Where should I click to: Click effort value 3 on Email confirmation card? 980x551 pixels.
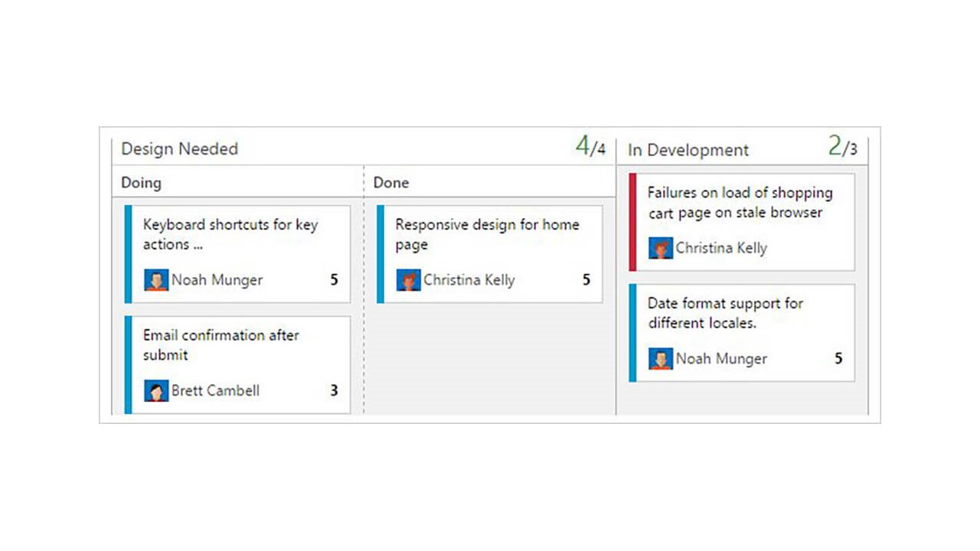pyautogui.click(x=334, y=391)
